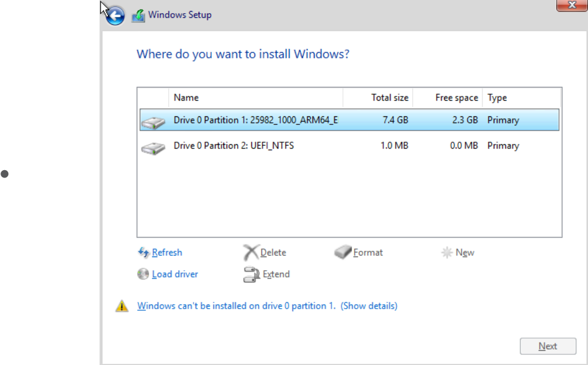The width and height of the screenshot is (588, 365).
Task: Close the Windows Setup window
Action: [572, 5]
